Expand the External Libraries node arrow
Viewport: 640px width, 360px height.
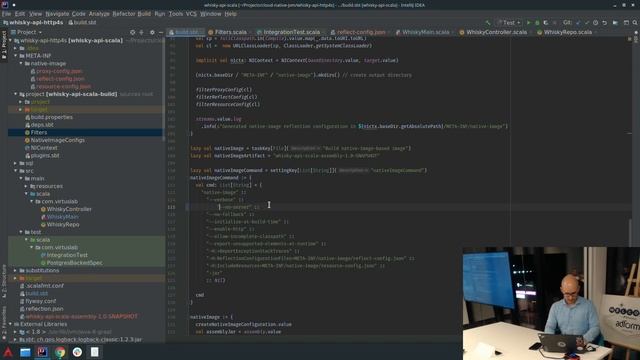point(10,324)
